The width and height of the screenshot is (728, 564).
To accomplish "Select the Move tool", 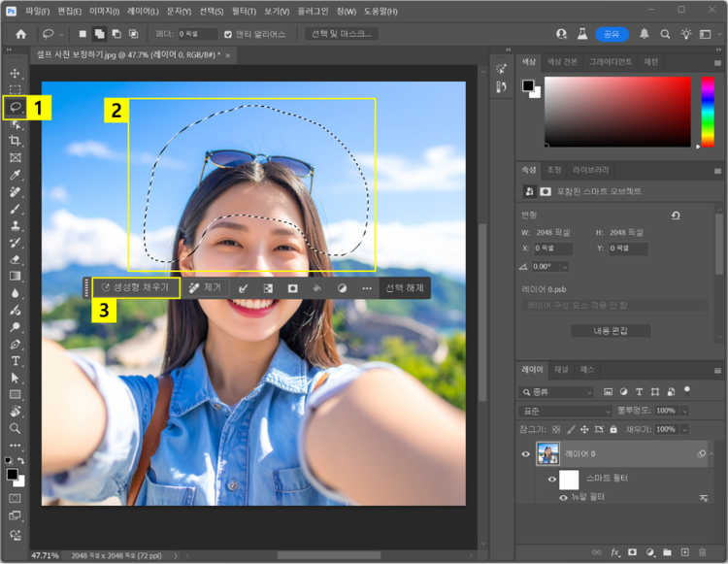I will pos(15,74).
